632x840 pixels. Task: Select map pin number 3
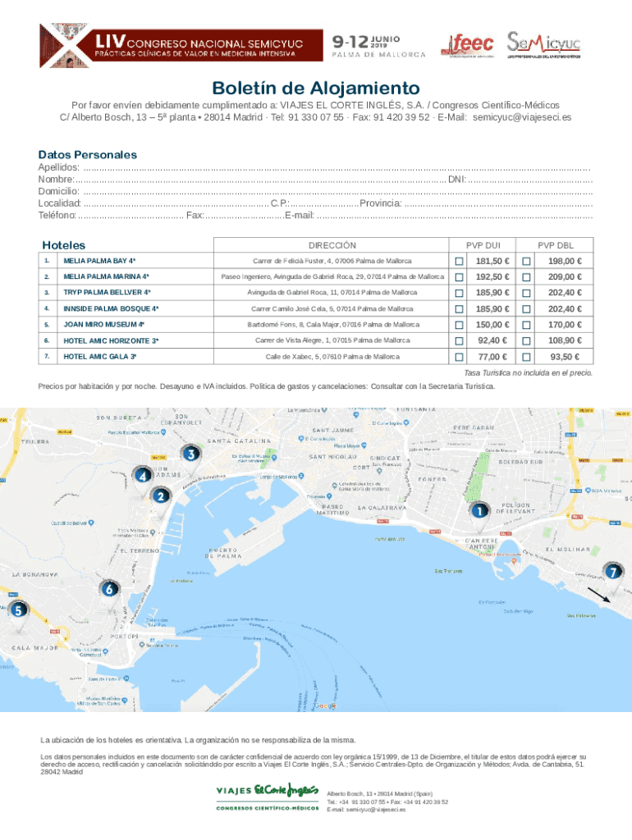coord(191,454)
